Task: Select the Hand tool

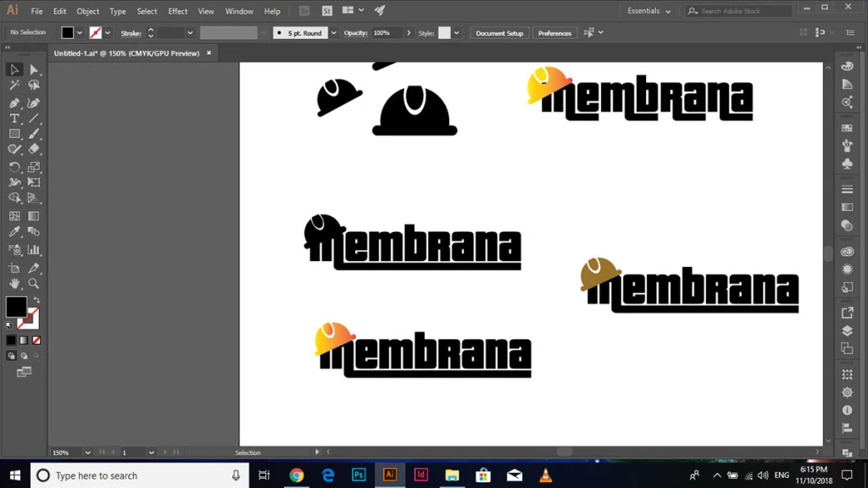Action: 14,284
